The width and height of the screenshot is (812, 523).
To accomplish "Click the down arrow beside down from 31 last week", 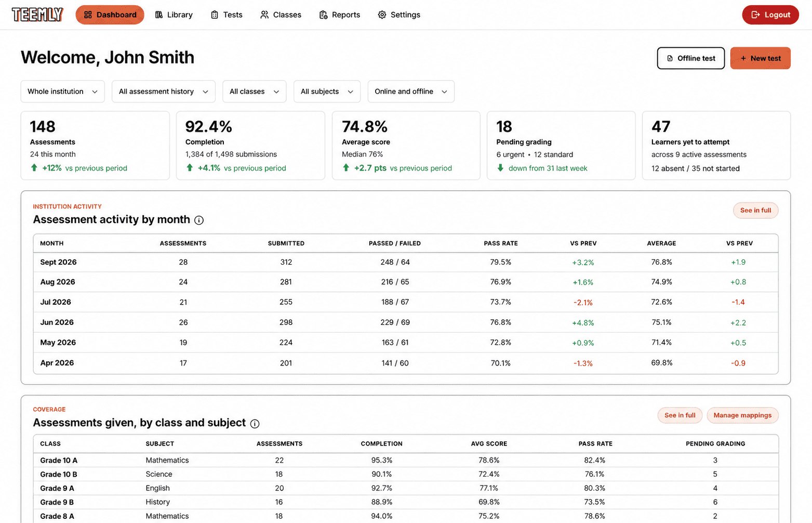I will [500, 168].
